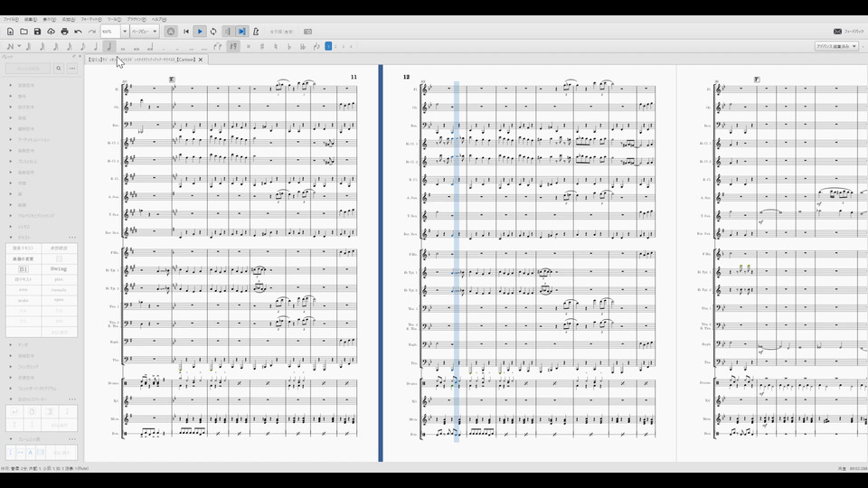Open the プラグイン menu
The width and height of the screenshot is (868, 488).
[137, 19]
